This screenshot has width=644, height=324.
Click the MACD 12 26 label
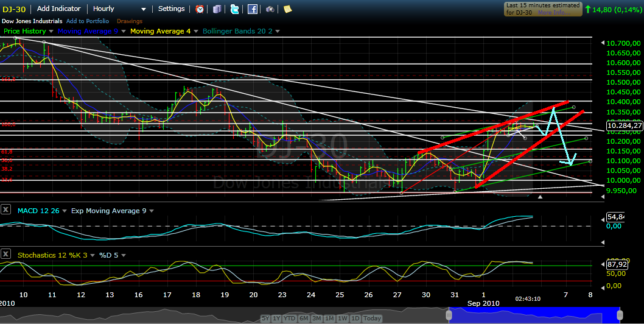[38, 211]
